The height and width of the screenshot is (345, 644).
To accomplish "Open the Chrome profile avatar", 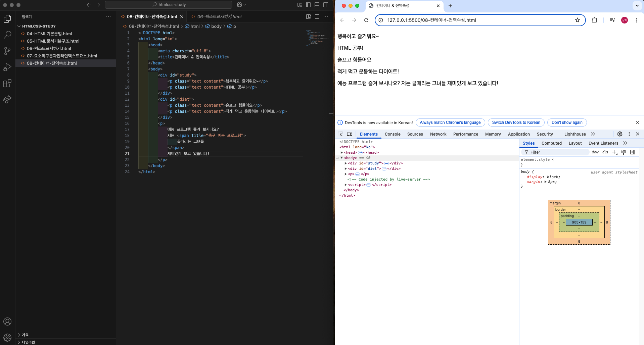I will tap(625, 20).
